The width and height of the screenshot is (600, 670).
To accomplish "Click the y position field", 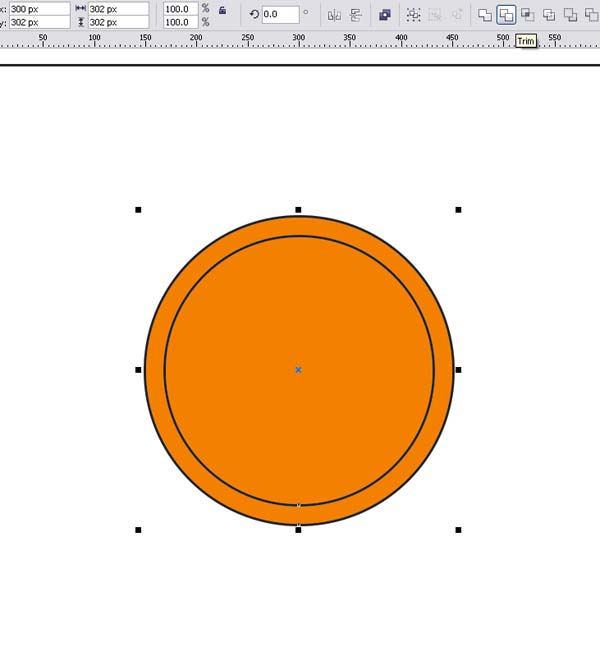I will point(39,22).
